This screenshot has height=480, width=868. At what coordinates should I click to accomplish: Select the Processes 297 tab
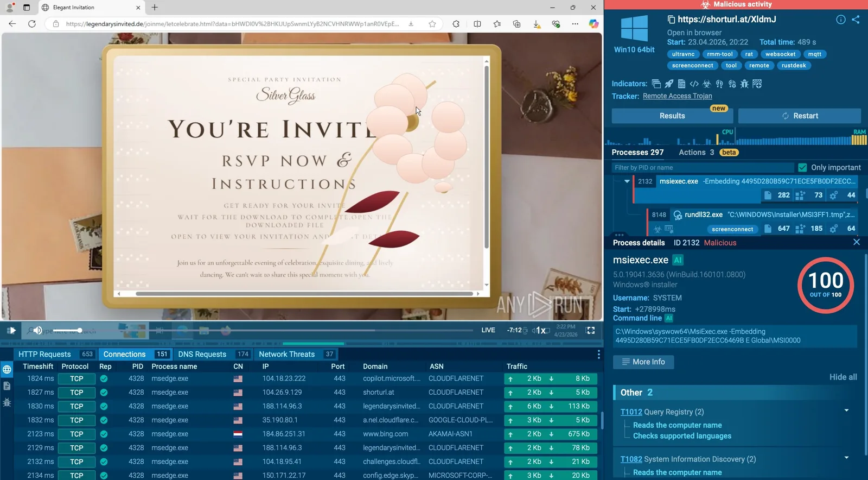pyautogui.click(x=637, y=153)
